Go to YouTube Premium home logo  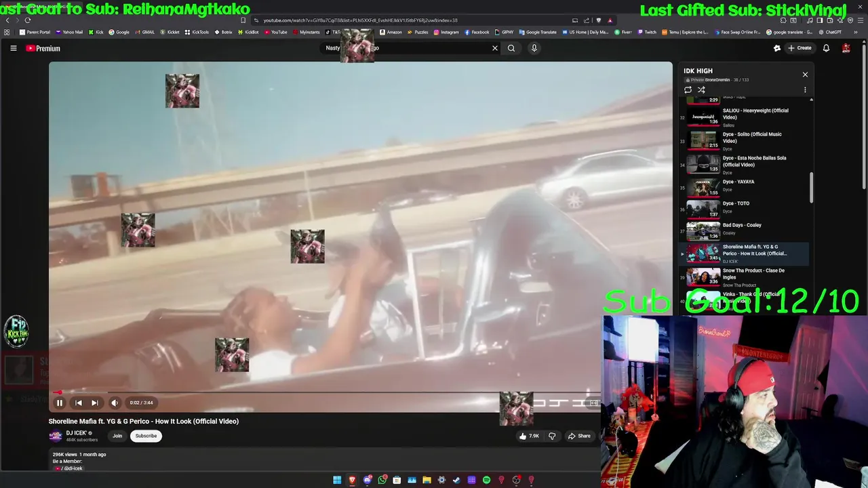[43, 48]
